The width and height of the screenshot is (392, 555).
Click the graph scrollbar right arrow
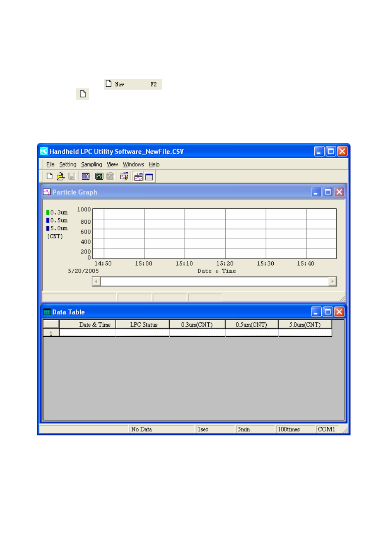(x=332, y=281)
